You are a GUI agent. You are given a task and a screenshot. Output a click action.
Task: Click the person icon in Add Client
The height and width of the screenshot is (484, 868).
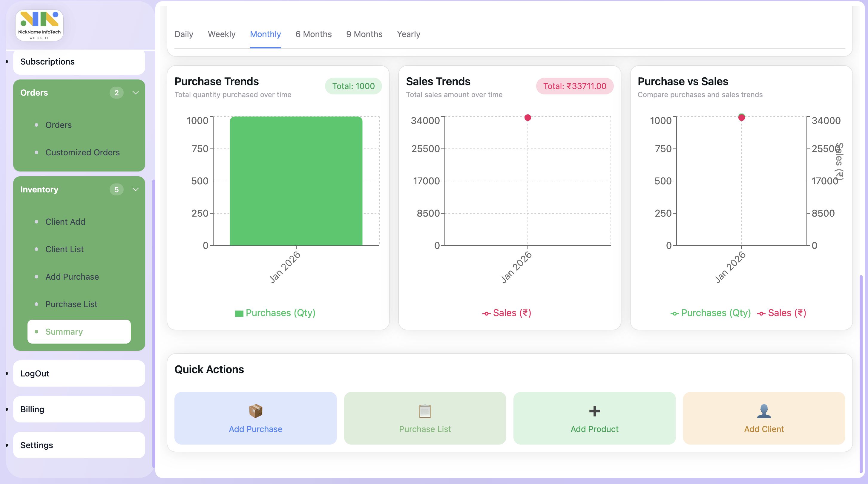pyautogui.click(x=763, y=411)
